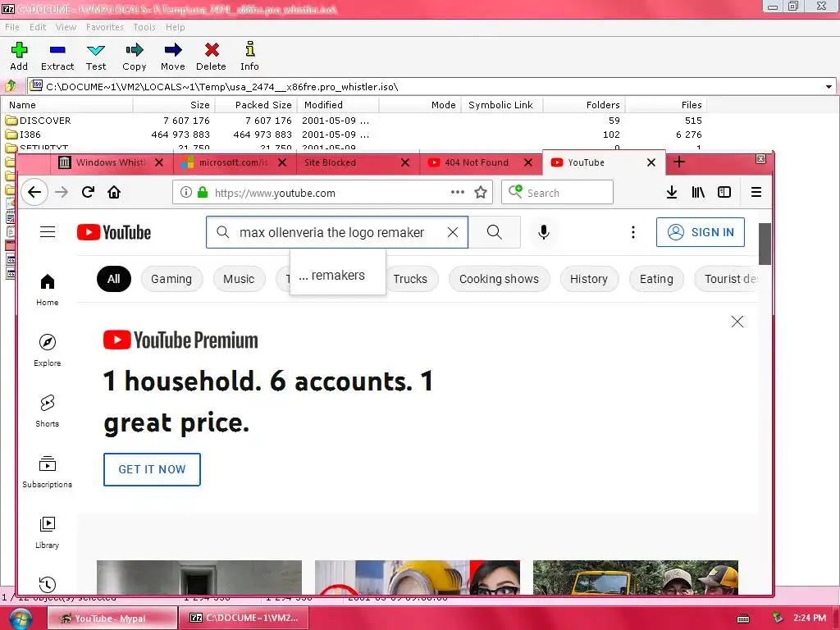Reload the page with refresh icon

[x=88, y=192]
